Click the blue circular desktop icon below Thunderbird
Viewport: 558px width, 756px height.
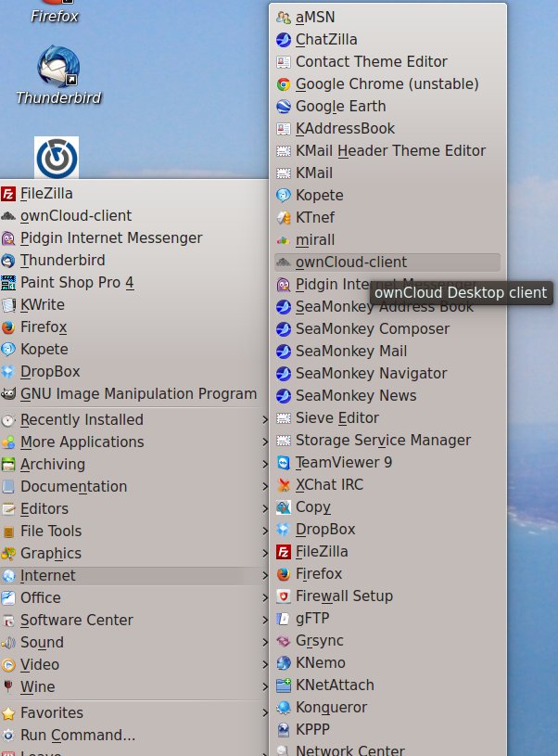pyautogui.click(x=57, y=158)
